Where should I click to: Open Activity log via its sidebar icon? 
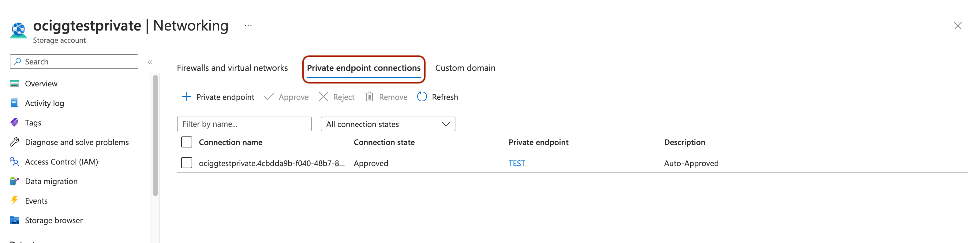click(14, 103)
